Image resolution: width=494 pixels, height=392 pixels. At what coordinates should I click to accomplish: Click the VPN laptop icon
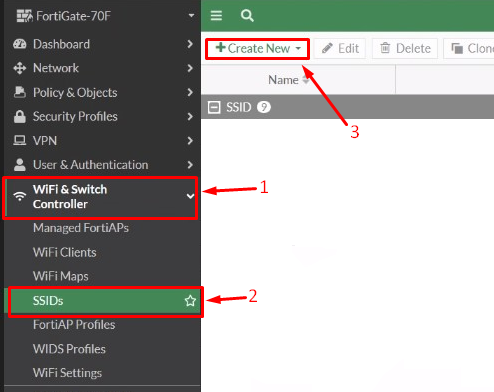(20, 140)
